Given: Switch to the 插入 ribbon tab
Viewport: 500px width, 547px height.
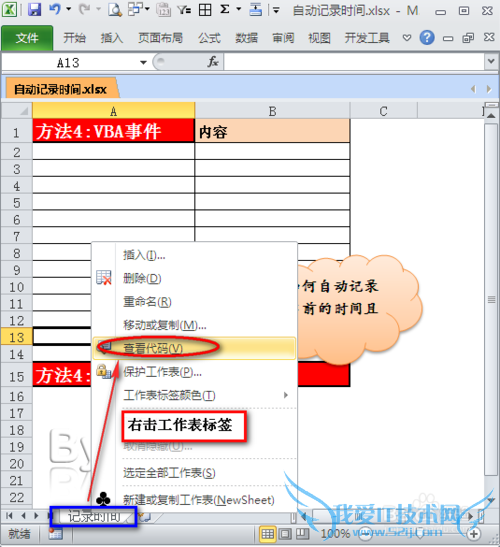Looking at the screenshot, I should tap(112, 38).
